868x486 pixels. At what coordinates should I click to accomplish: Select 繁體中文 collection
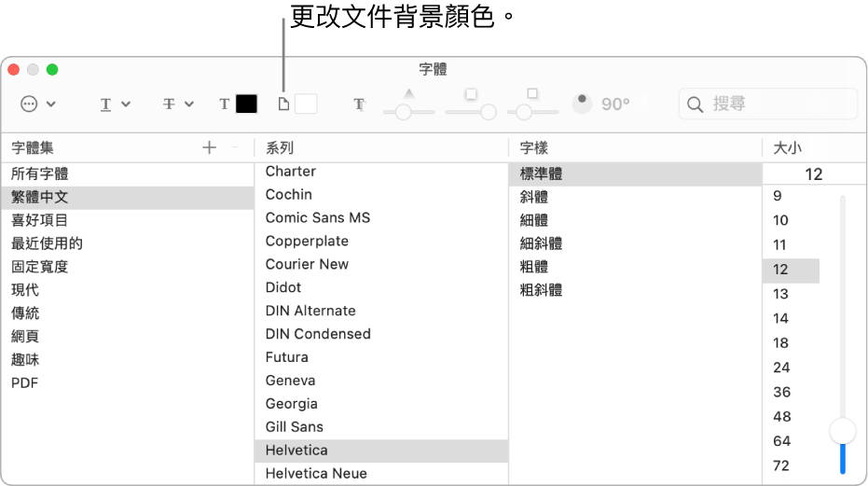pos(128,197)
